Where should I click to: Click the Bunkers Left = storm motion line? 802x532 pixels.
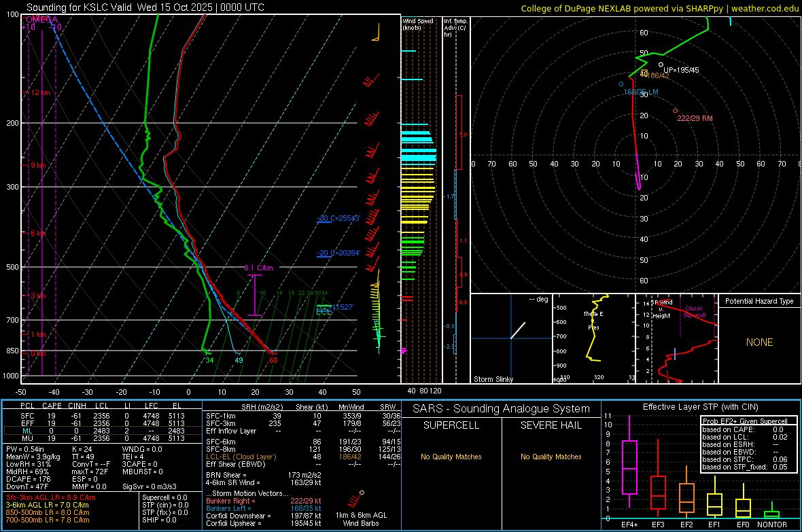click(264, 508)
